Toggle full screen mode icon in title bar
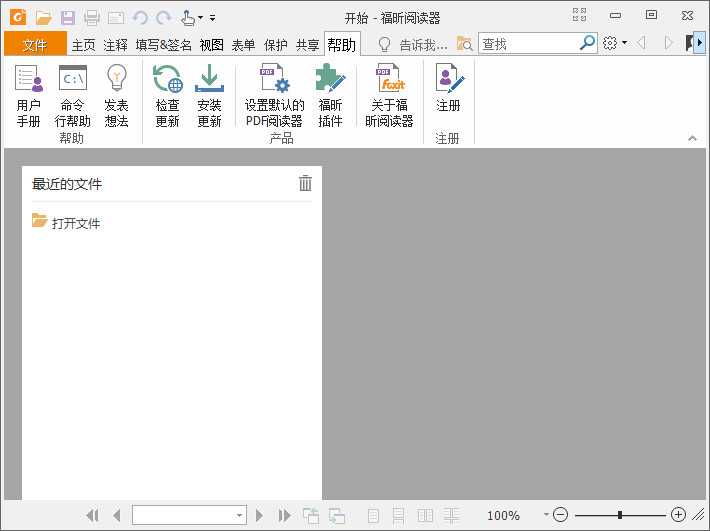Viewport: 710px width, 531px height. click(x=580, y=14)
